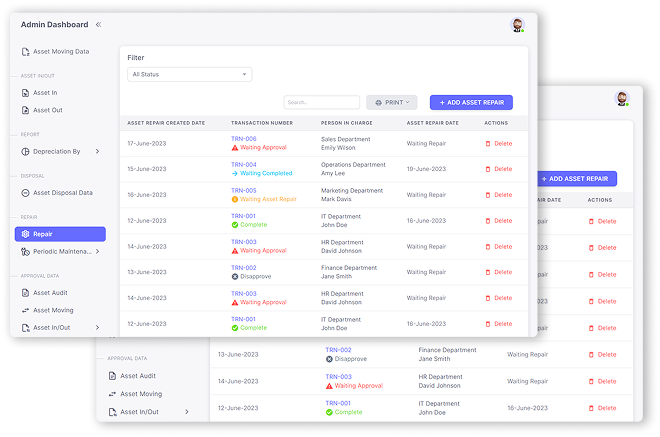The height and width of the screenshot is (437, 660).
Task: Click the user avatar in the back window
Action: pyautogui.click(x=622, y=98)
